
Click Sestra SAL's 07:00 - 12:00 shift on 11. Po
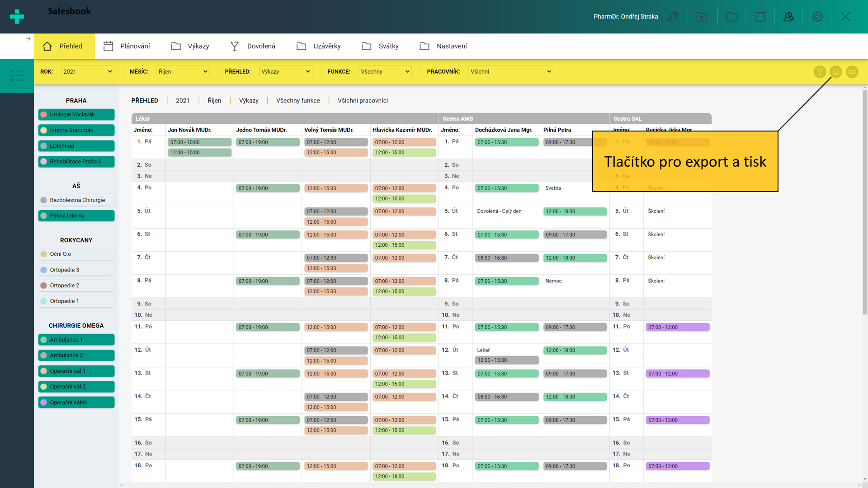tap(677, 327)
